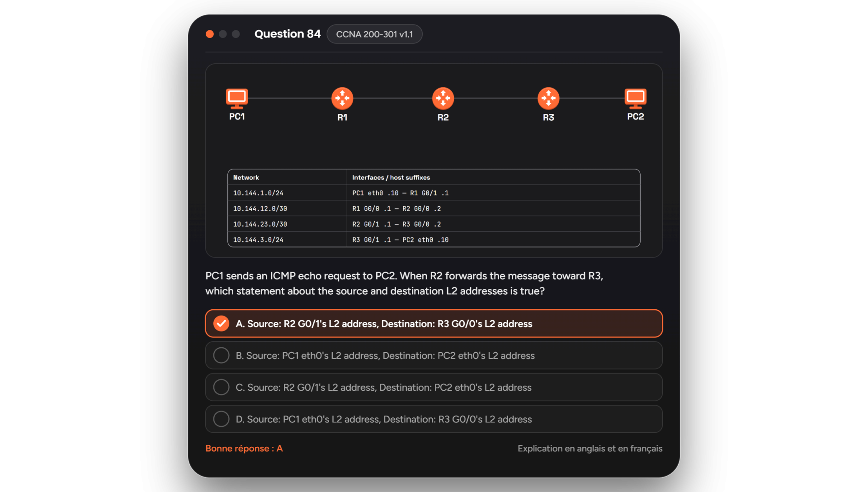
Task: Select answer B radio button
Action: pyautogui.click(x=221, y=355)
